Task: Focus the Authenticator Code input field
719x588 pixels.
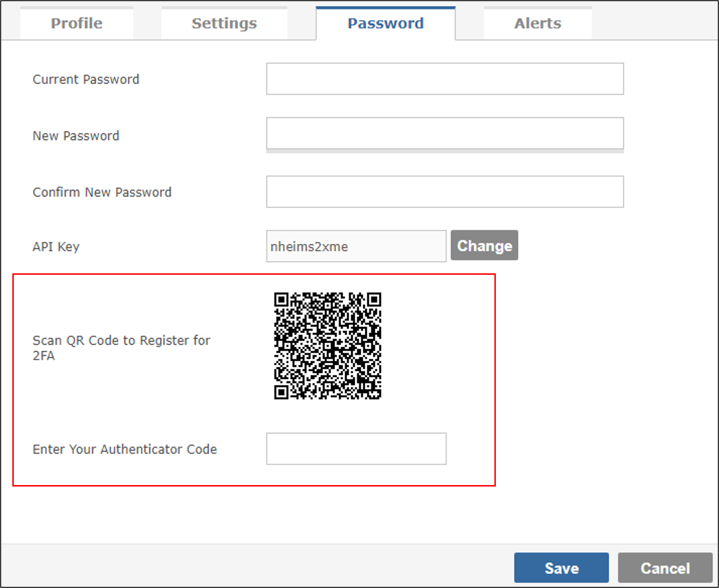Action: [356, 448]
